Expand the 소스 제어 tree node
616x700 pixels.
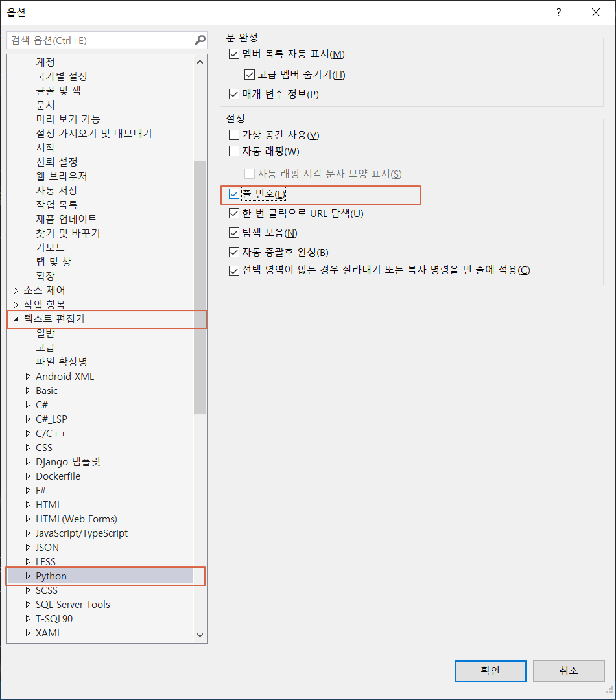pyautogui.click(x=16, y=290)
